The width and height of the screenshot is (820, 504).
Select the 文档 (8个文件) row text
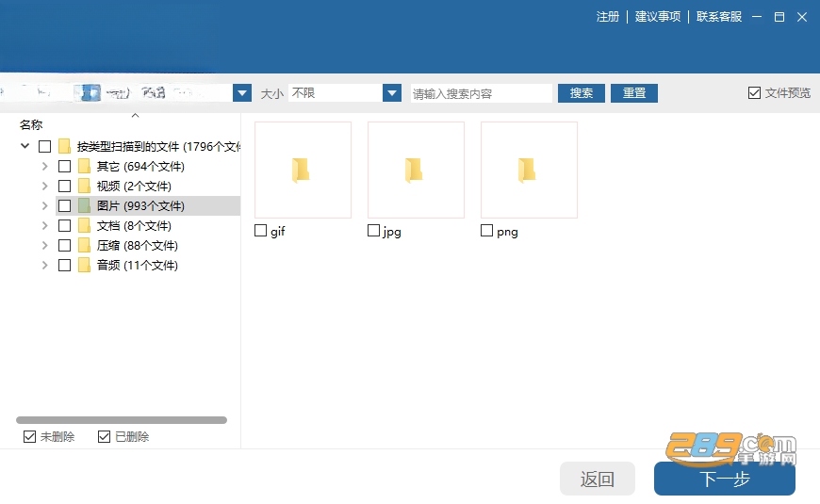[134, 226]
